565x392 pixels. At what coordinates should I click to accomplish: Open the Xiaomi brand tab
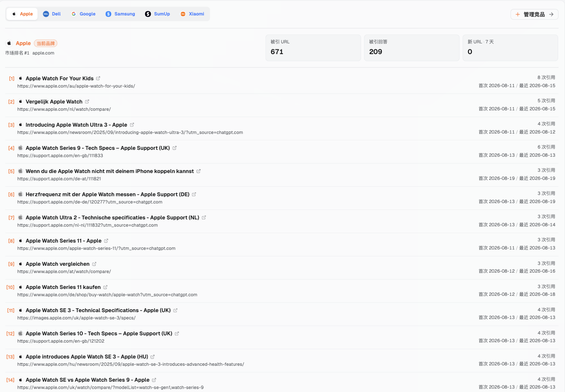pos(192,14)
